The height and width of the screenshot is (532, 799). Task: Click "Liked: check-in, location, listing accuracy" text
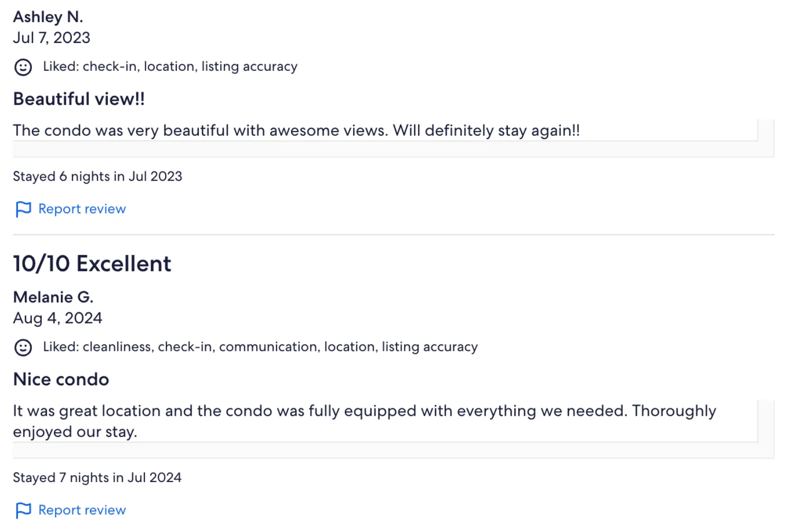tap(170, 67)
